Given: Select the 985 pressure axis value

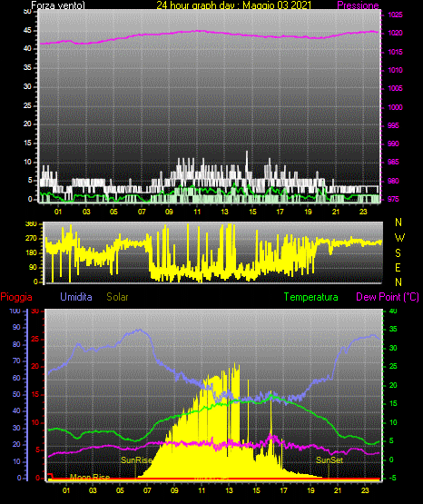Looking at the screenshot, I should (x=393, y=162).
